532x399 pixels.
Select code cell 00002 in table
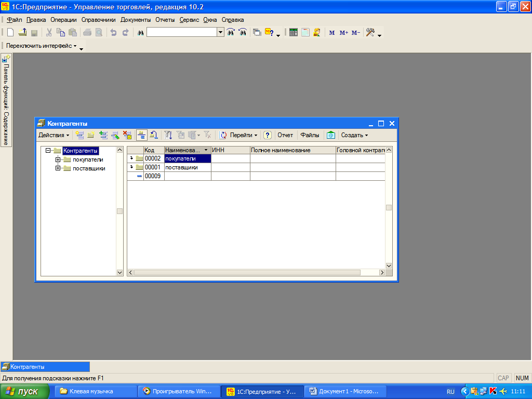154,158
